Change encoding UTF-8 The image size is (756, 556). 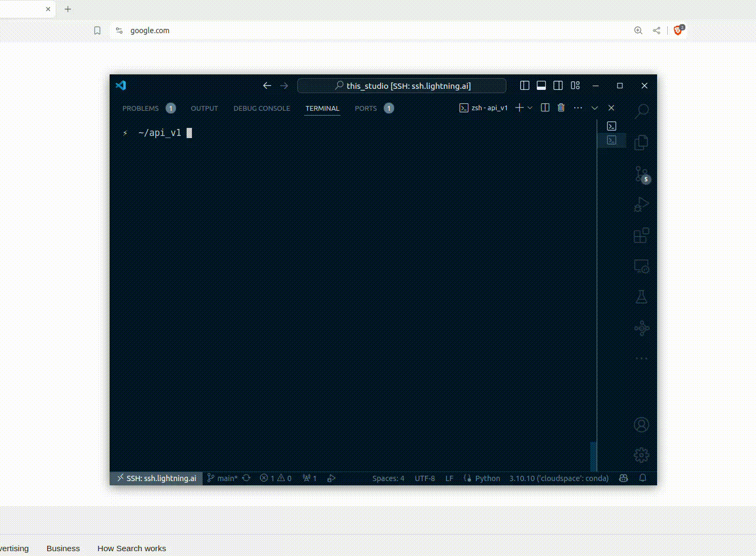[x=425, y=478]
